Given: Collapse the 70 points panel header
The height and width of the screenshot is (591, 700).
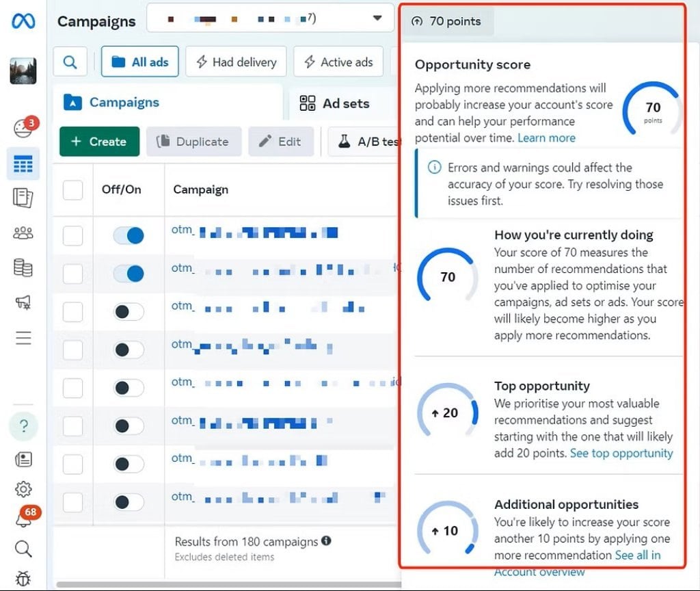Looking at the screenshot, I should pos(448,21).
